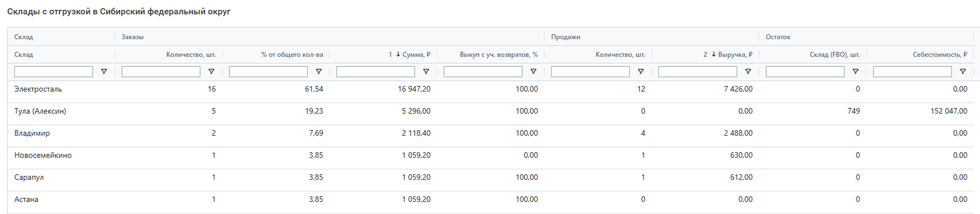This screenshot has height=214, width=980.
Task: Focus the Себестоимость filter input field
Action: (912, 72)
